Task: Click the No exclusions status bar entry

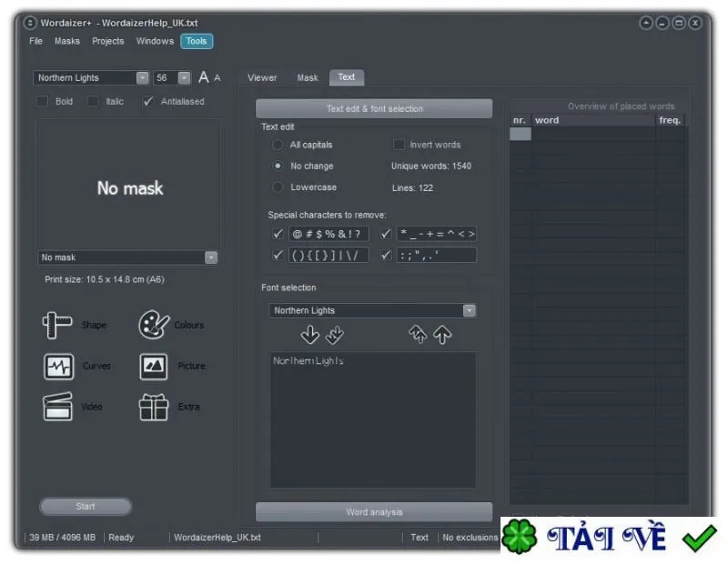Action: [x=470, y=537]
